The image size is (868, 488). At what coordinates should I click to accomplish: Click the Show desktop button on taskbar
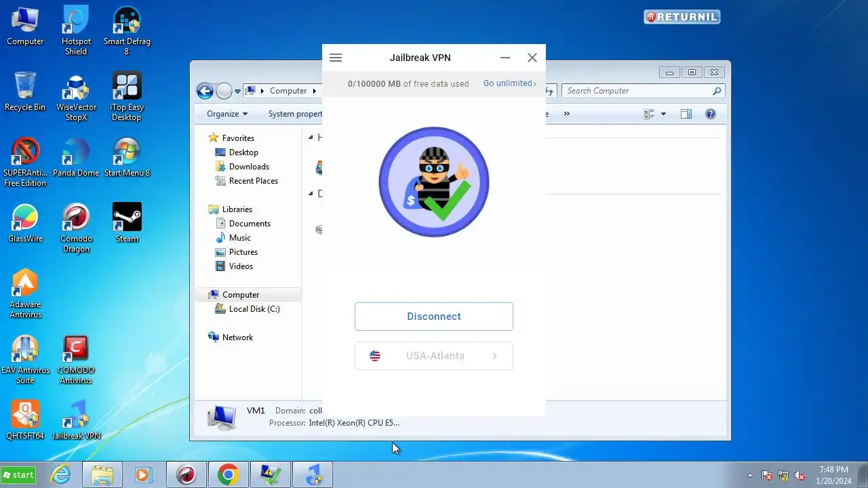tap(863, 475)
